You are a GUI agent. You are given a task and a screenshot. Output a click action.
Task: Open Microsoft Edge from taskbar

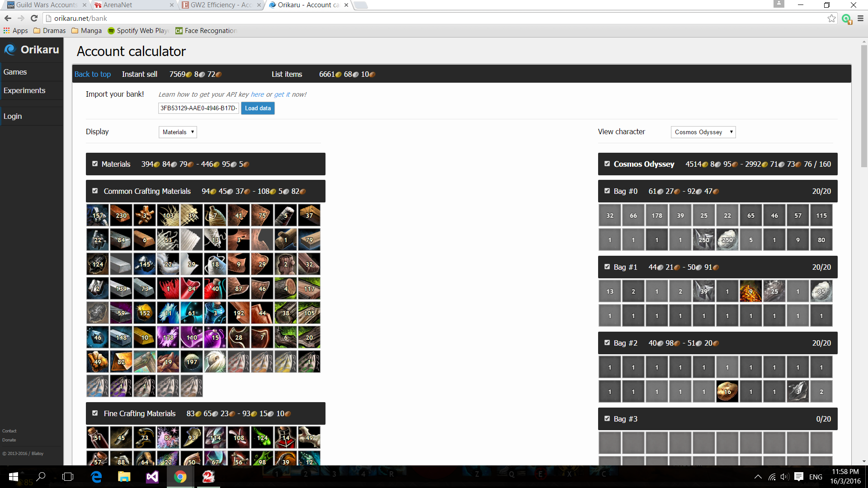[96, 477]
